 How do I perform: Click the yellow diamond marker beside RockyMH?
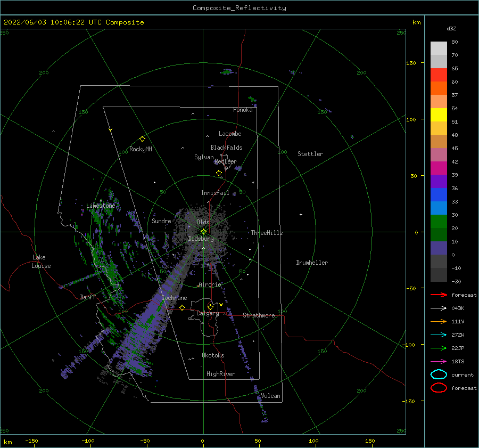[142, 139]
